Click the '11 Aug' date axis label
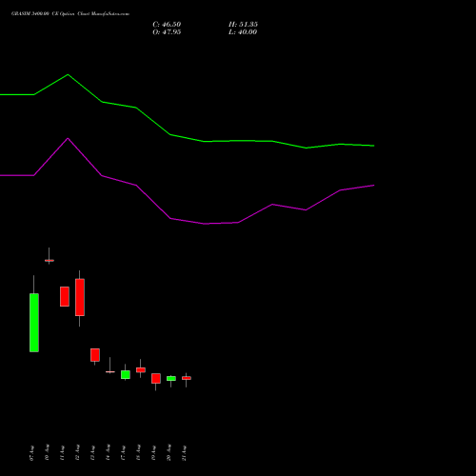The image size is (476, 476). click(x=62, y=453)
